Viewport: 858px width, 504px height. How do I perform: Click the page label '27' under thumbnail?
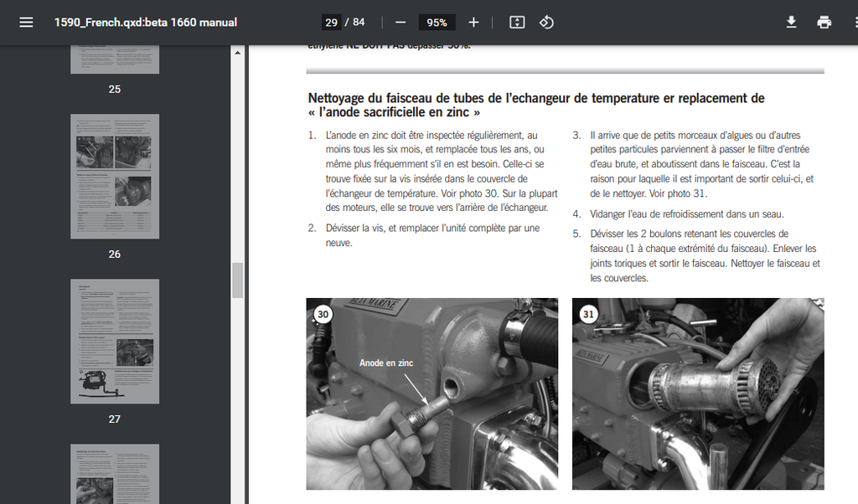point(114,419)
